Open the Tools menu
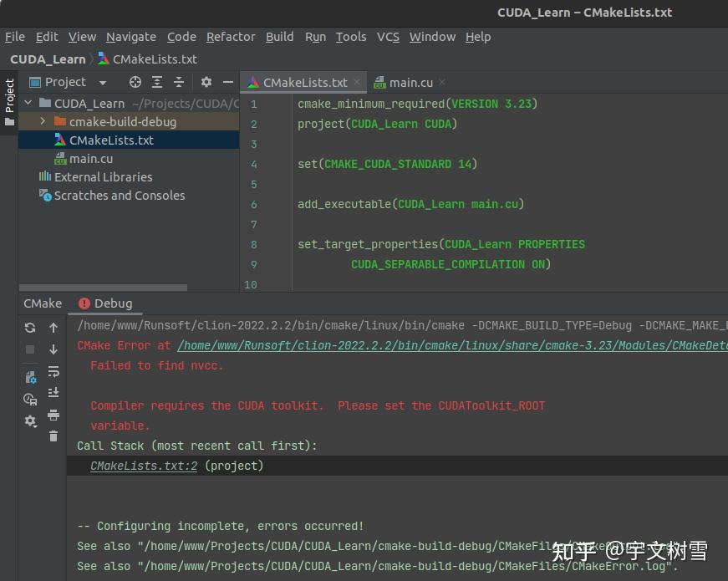The image size is (728, 581). pos(351,37)
